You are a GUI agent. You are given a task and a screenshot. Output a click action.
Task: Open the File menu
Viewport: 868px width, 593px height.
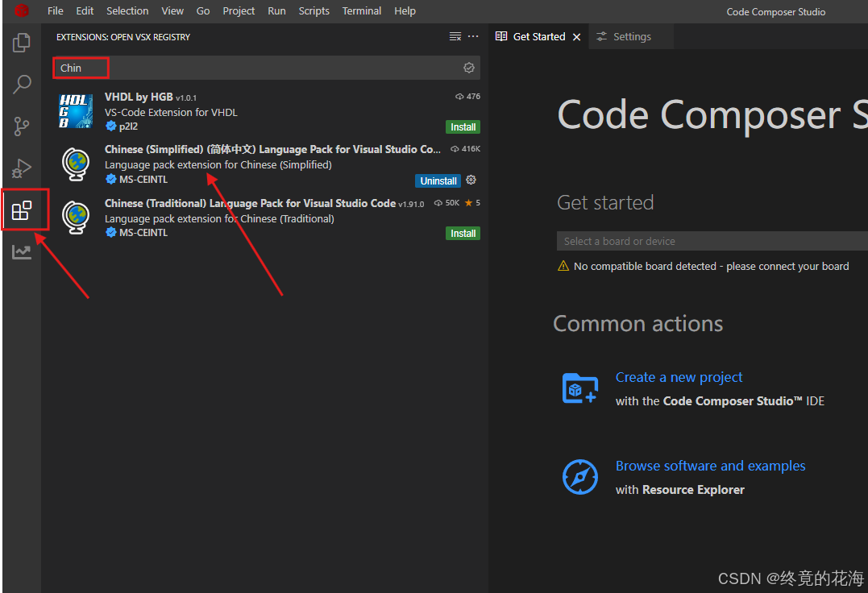(56, 11)
